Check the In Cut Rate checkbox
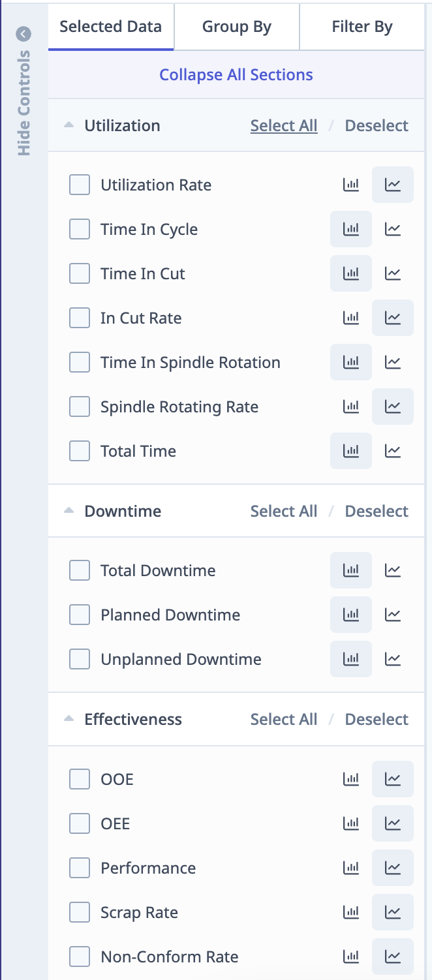This screenshot has height=980, width=432. tap(80, 318)
